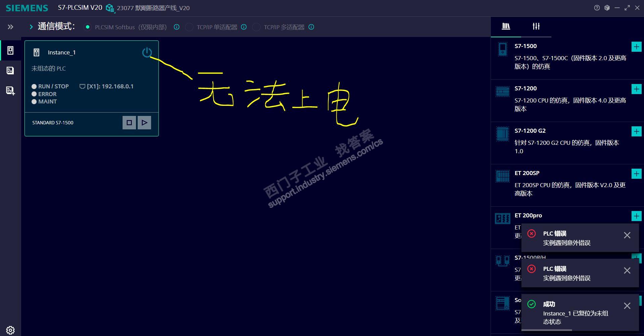Click the STANDARD S7-1500 label

point(53,123)
